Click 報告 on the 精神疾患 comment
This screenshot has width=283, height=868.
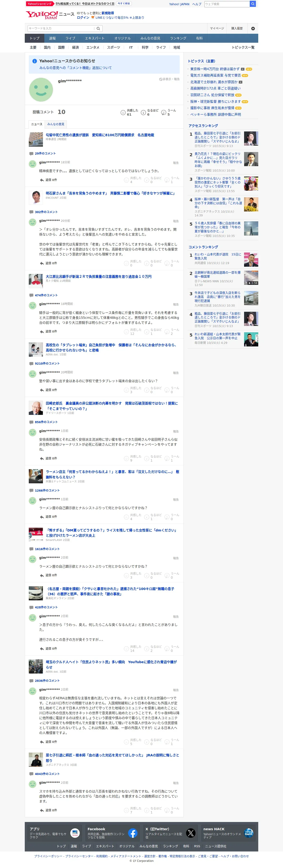pyautogui.click(x=176, y=163)
